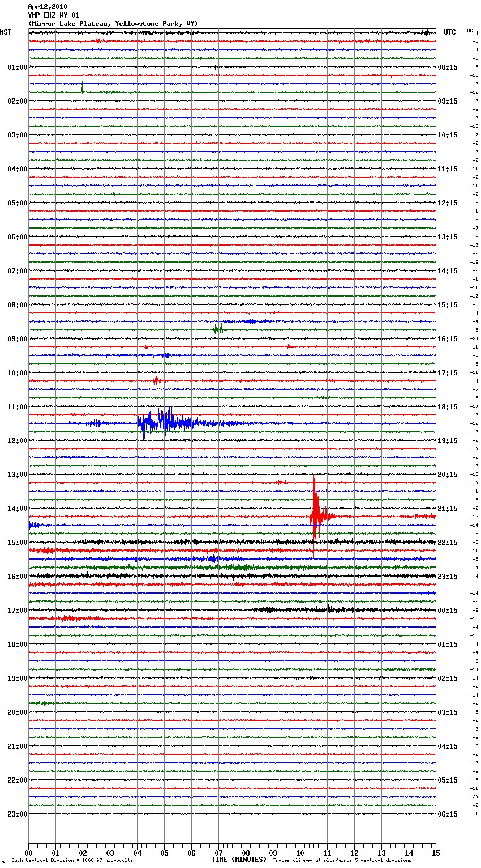Select the 19:00 MST row label

pos(18,678)
